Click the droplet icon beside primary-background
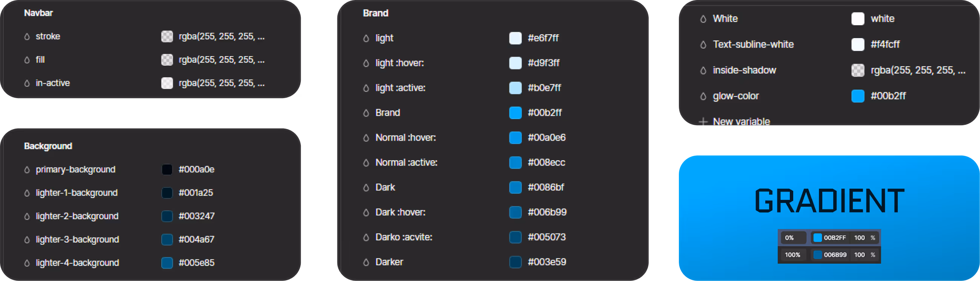Image resolution: width=980 pixels, height=281 pixels. (x=27, y=170)
